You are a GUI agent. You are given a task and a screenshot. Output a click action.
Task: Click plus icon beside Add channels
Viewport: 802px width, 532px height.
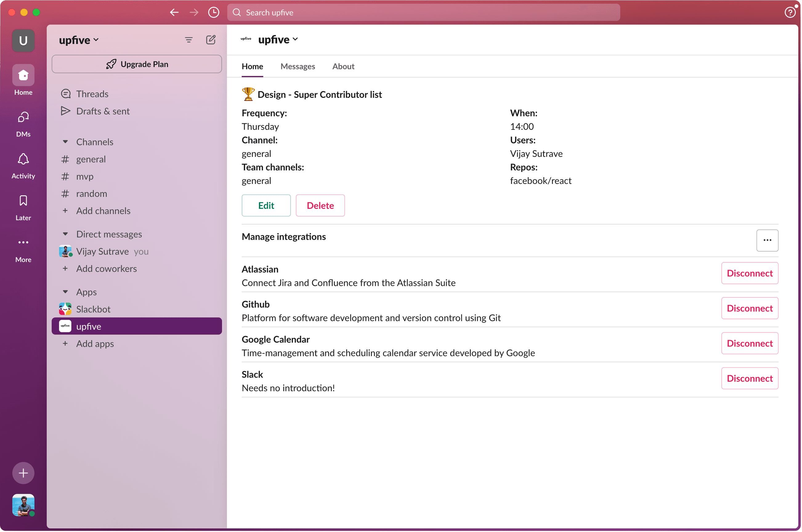[x=65, y=211]
